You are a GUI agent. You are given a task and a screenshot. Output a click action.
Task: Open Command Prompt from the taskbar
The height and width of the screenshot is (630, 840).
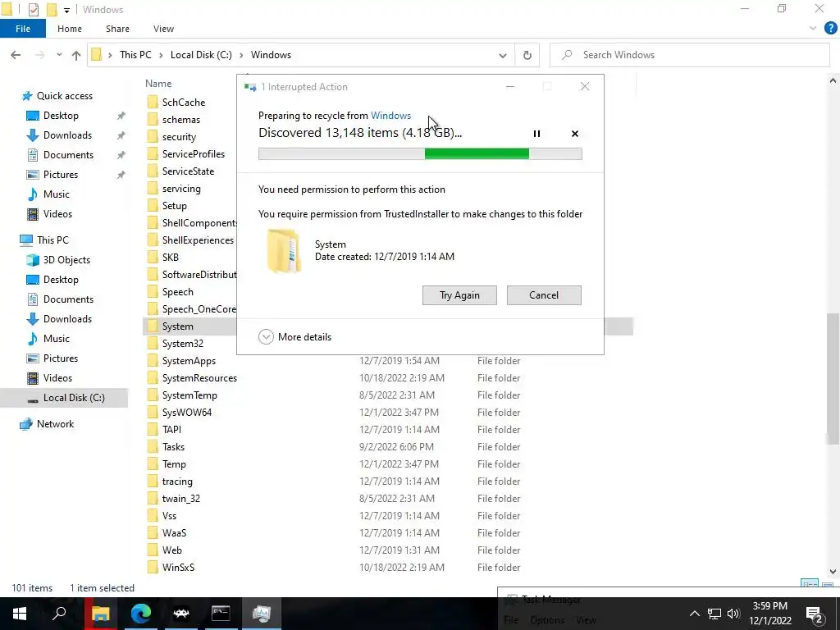(221, 614)
